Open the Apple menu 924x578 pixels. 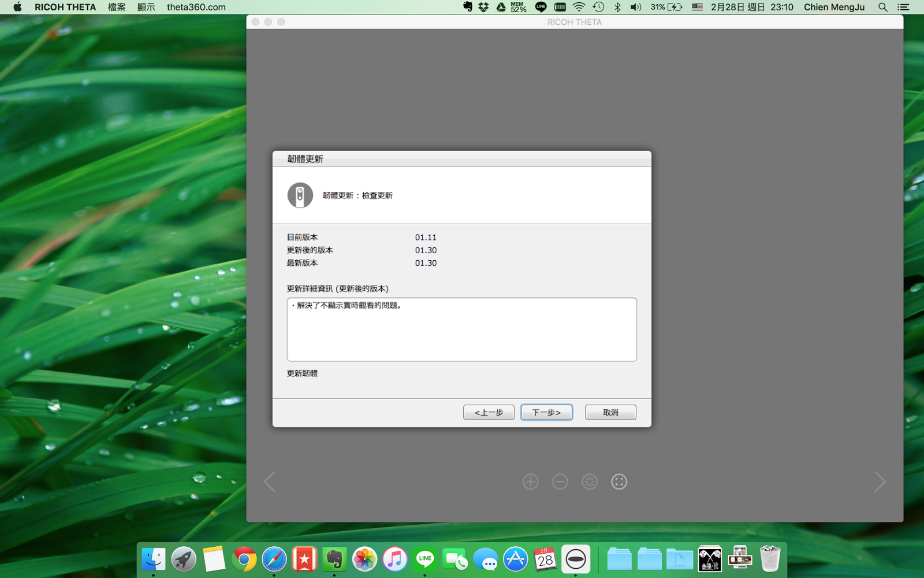pos(17,7)
